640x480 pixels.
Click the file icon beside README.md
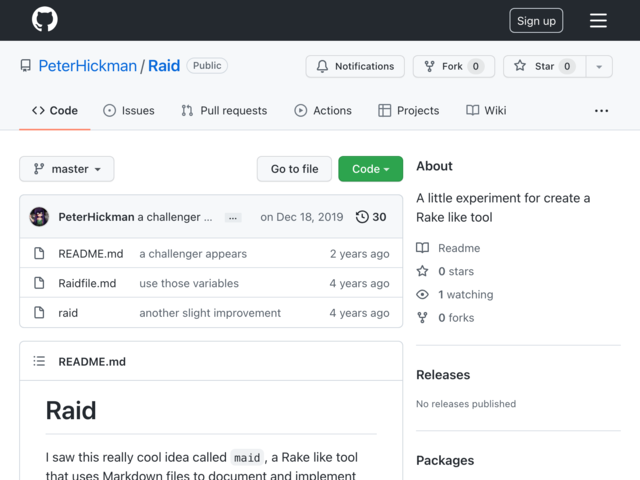click(39, 253)
